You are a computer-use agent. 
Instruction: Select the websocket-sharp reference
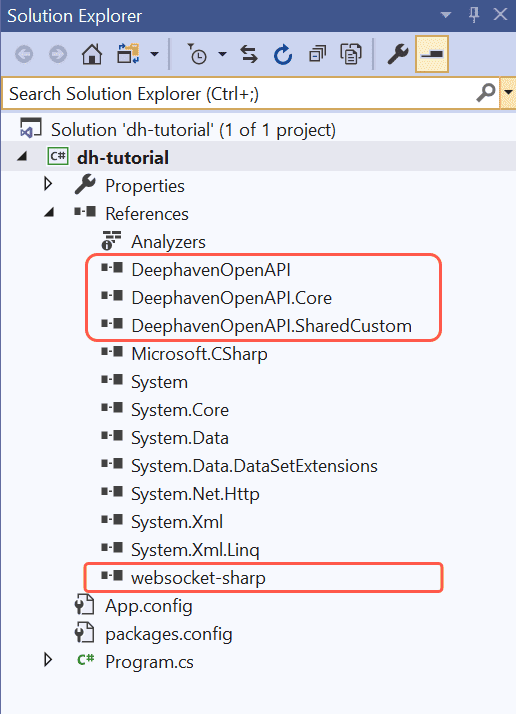coord(198,578)
